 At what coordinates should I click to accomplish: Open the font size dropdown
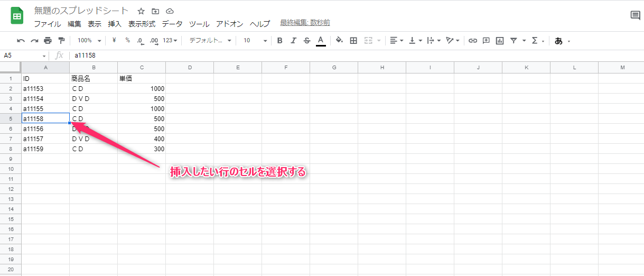(255, 40)
